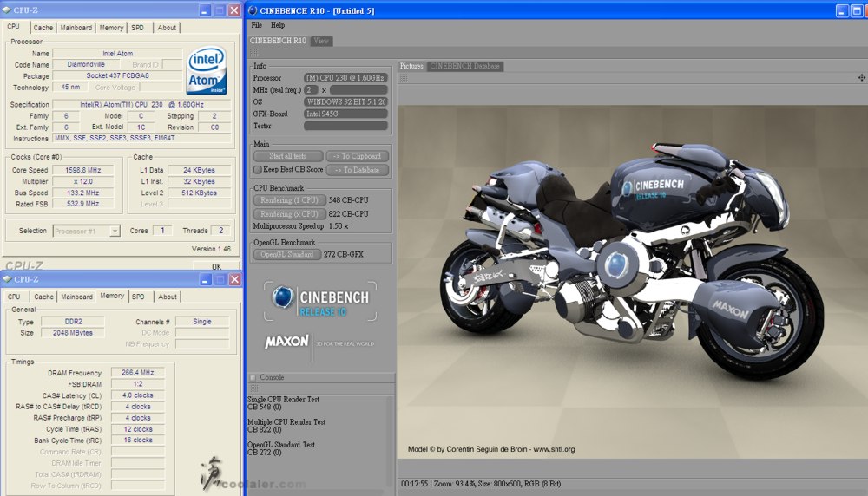The image size is (868, 496).
Task: Open the Cache tab in bottom CPU-Z window
Action: [x=43, y=297]
